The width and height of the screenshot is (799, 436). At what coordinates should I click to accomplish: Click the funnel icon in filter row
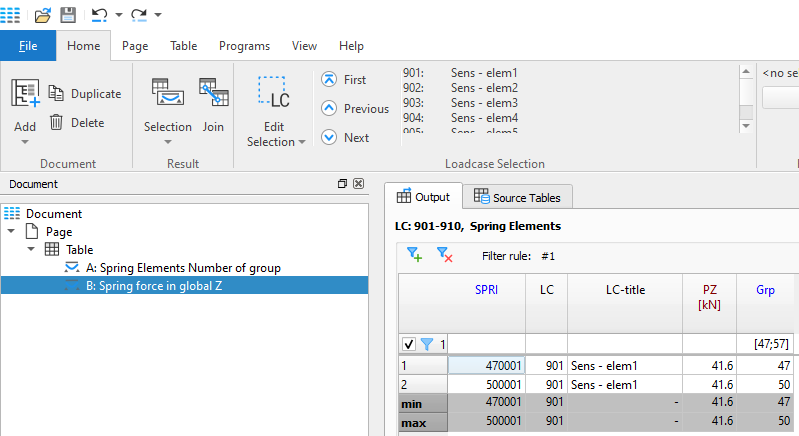point(427,344)
